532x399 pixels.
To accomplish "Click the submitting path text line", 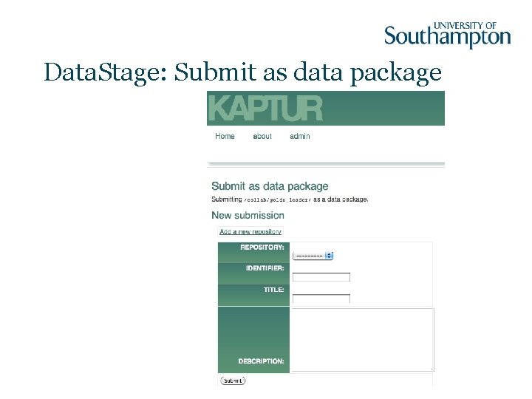I will pyautogui.click(x=290, y=199).
